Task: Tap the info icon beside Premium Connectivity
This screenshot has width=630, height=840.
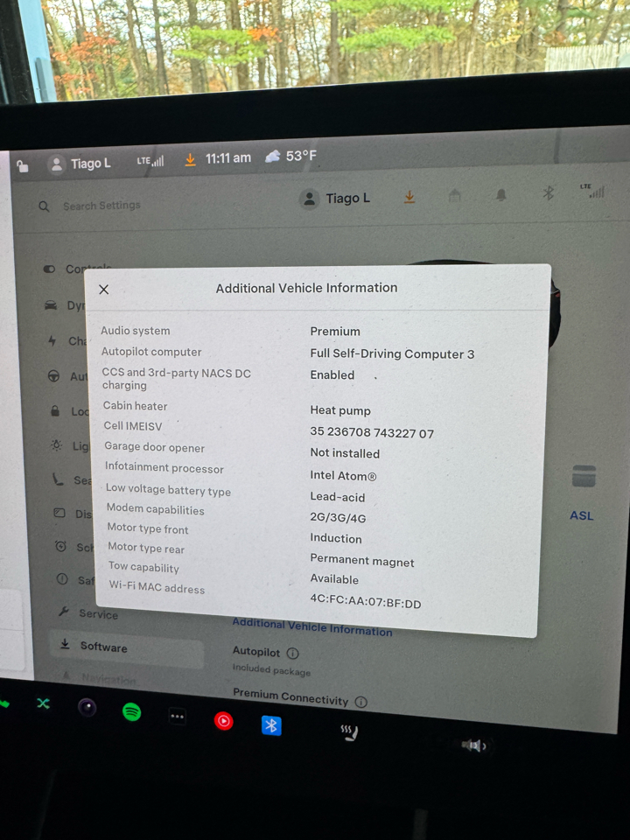Action: (x=361, y=702)
